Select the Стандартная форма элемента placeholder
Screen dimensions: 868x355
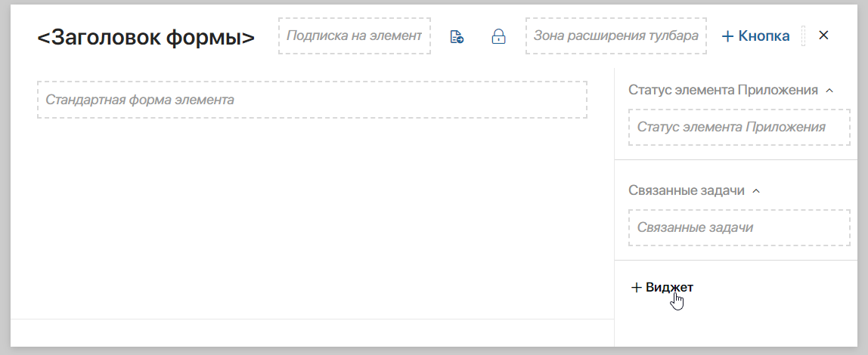[x=312, y=100]
